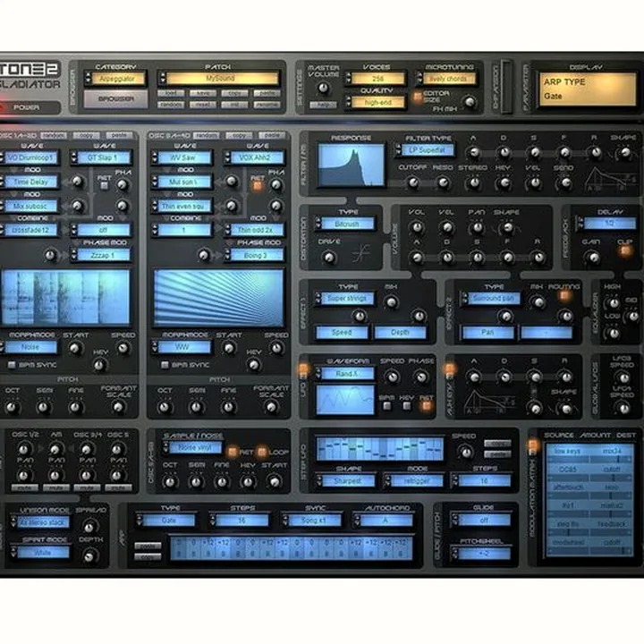
Task: Click the arpeggiator note sequence grid
Action: coord(291,548)
